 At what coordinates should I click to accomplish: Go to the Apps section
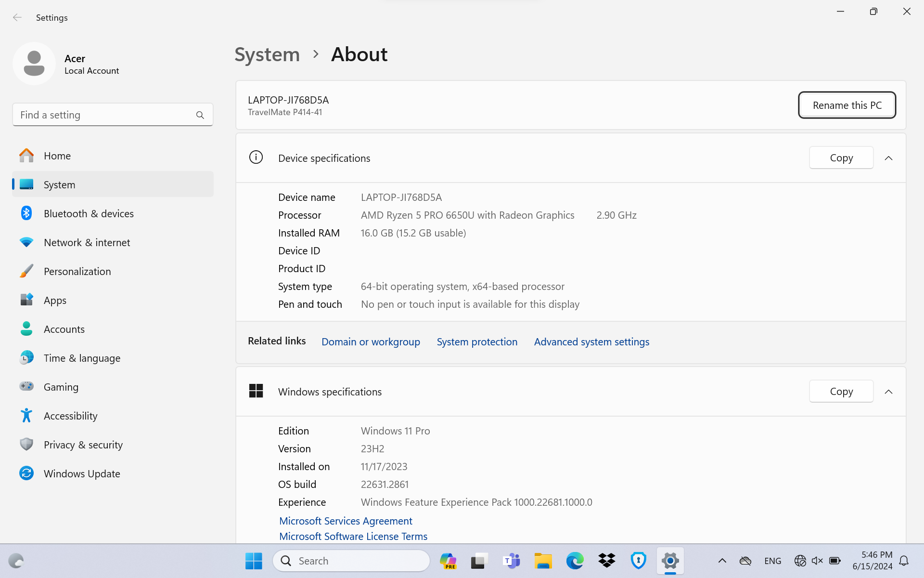tap(55, 300)
